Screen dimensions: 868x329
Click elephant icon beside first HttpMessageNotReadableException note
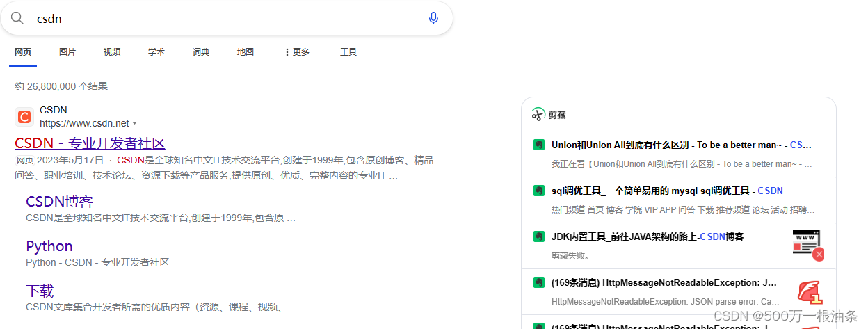[x=538, y=282]
